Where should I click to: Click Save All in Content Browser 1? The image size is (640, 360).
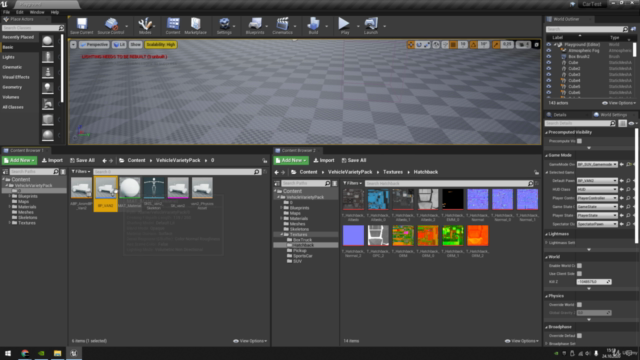(82, 160)
